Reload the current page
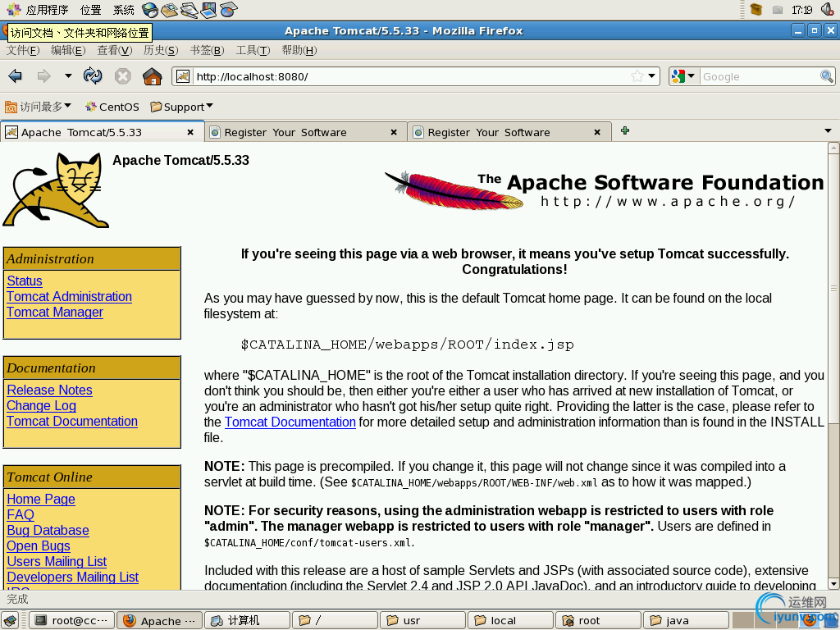 [x=93, y=76]
